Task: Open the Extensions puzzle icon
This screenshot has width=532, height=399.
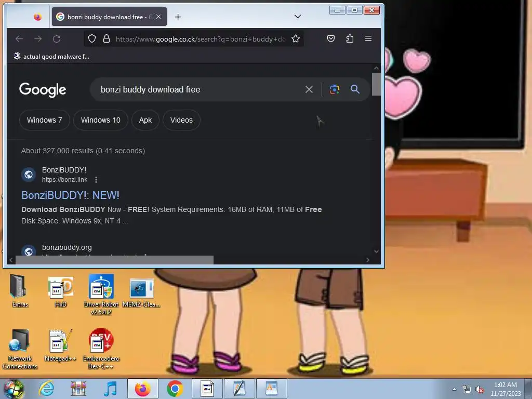Action: (350, 38)
